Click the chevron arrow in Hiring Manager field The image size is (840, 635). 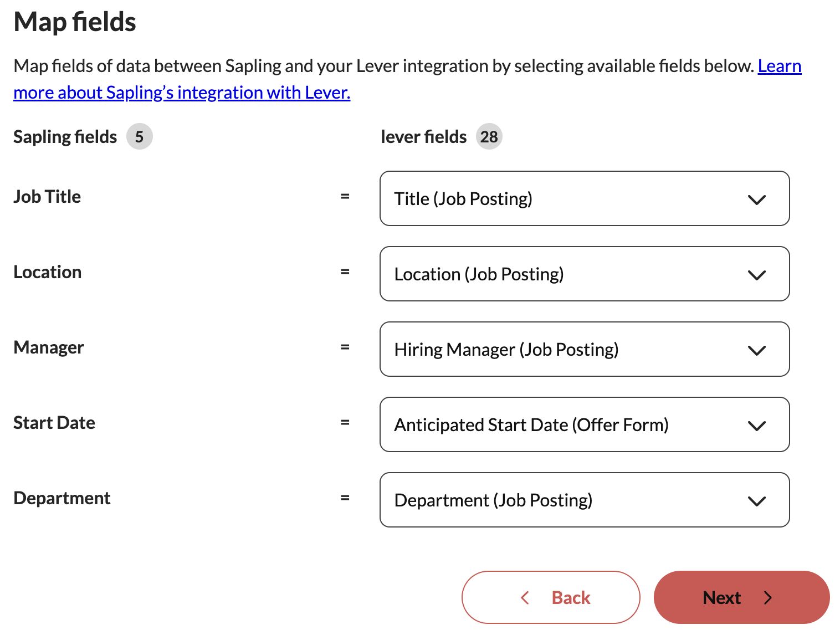756,350
